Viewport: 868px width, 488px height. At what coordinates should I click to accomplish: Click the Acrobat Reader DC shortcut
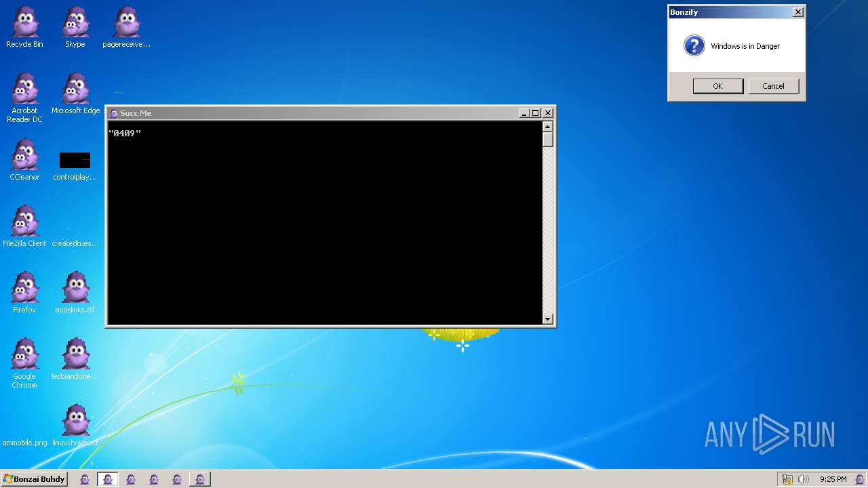tap(24, 98)
